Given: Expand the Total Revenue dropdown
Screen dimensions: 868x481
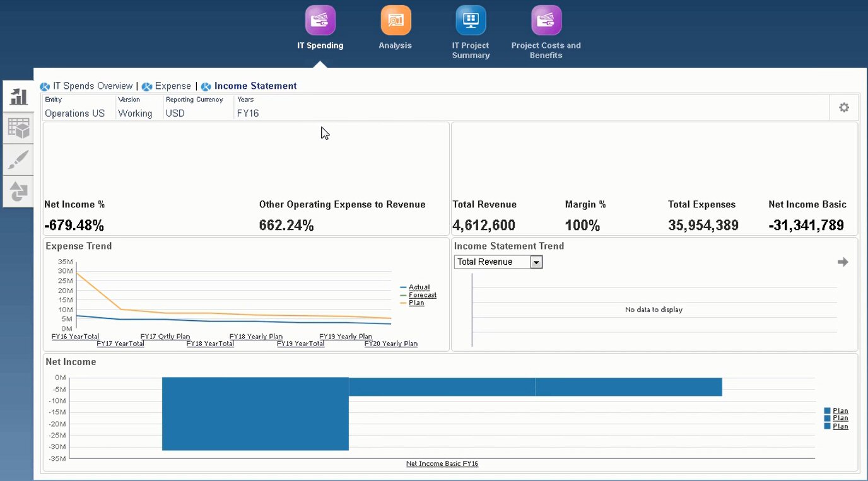Looking at the screenshot, I should 536,262.
